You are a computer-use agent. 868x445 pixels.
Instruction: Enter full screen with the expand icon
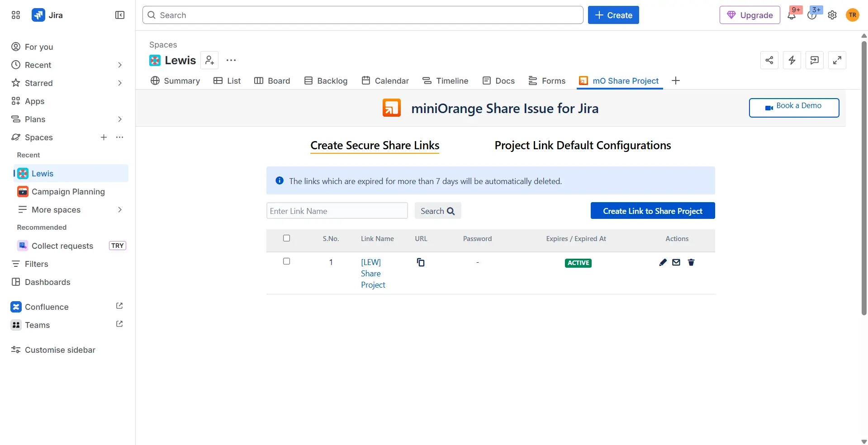(837, 60)
